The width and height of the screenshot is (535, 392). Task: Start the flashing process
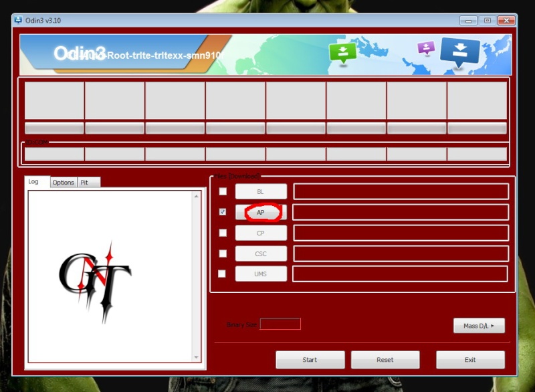(310, 360)
